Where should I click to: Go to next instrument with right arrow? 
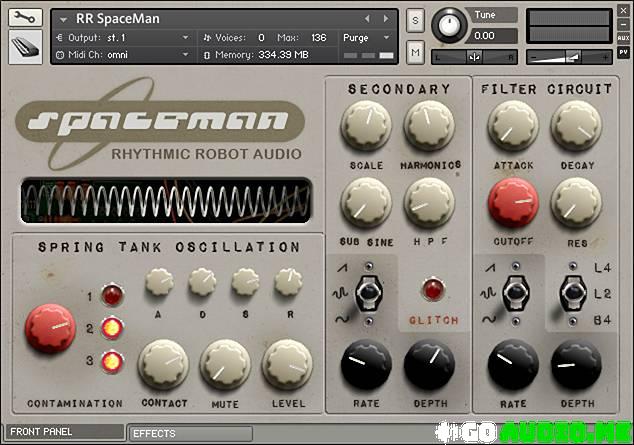pos(386,19)
